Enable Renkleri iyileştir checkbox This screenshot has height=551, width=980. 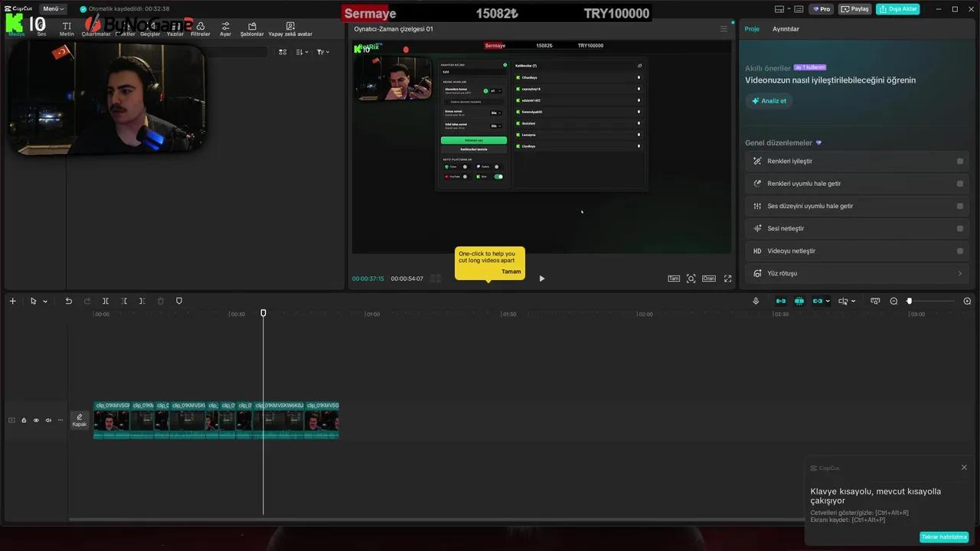(x=960, y=161)
